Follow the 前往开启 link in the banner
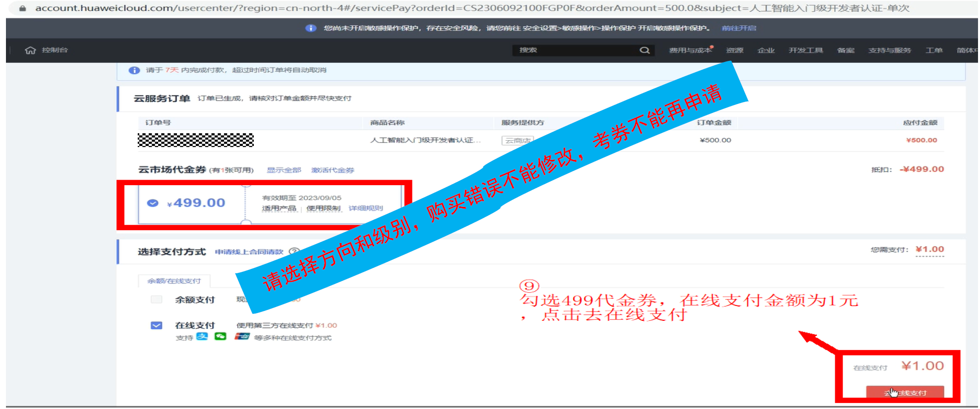The image size is (980, 409). coord(739,28)
